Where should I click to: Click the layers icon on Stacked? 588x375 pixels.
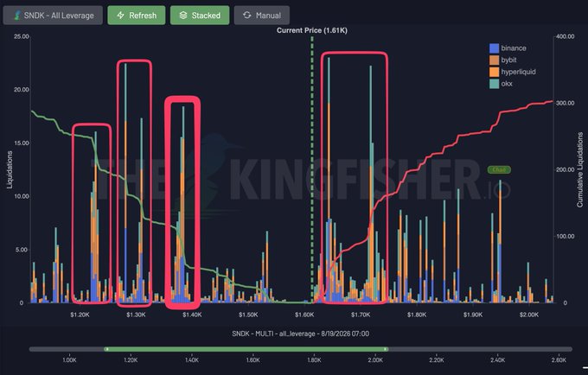tap(183, 16)
